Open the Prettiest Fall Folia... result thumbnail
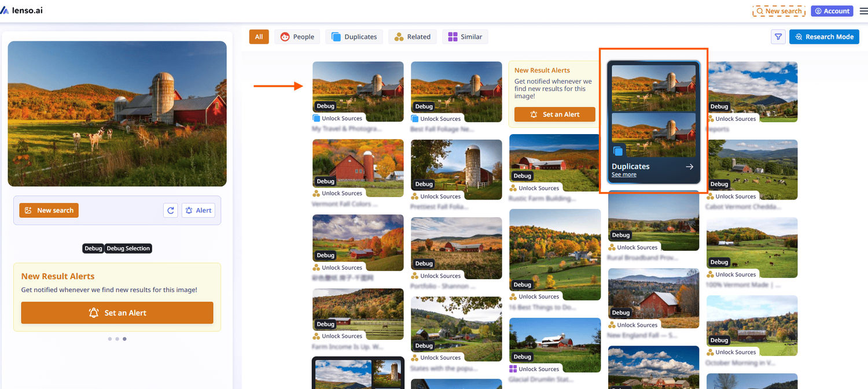This screenshot has width=868, height=389. [457, 169]
